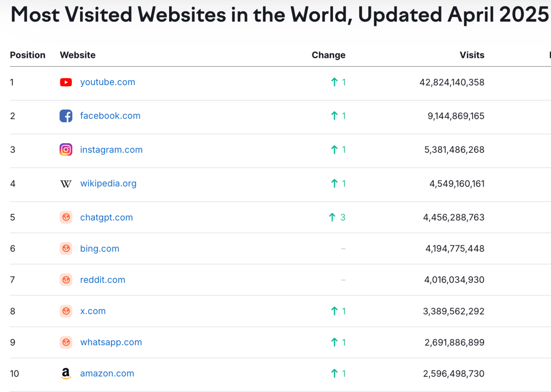Click the green up arrow in the amazon.com row
Screen dimensions: 551x392
334,374
